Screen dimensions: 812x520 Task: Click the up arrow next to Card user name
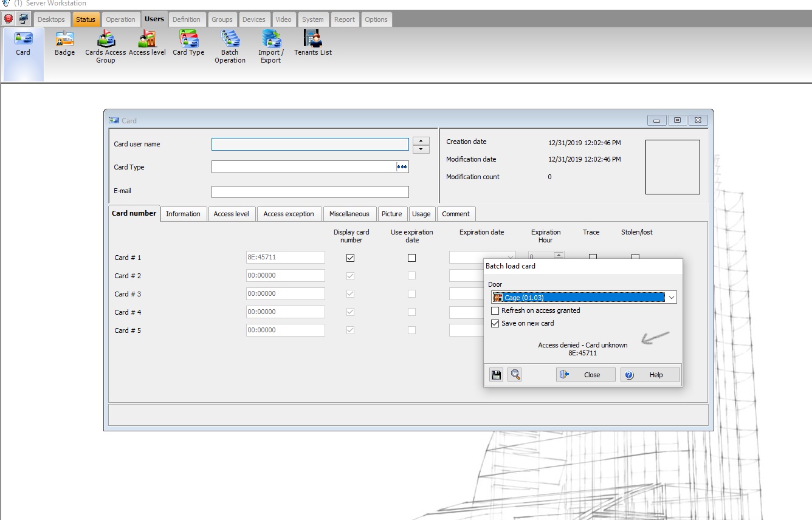[421, 141]
